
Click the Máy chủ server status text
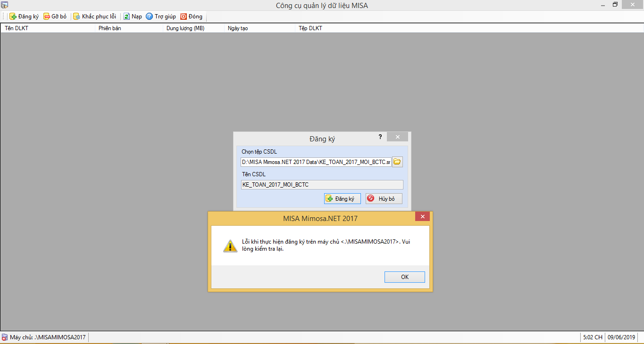pos(48,337)
